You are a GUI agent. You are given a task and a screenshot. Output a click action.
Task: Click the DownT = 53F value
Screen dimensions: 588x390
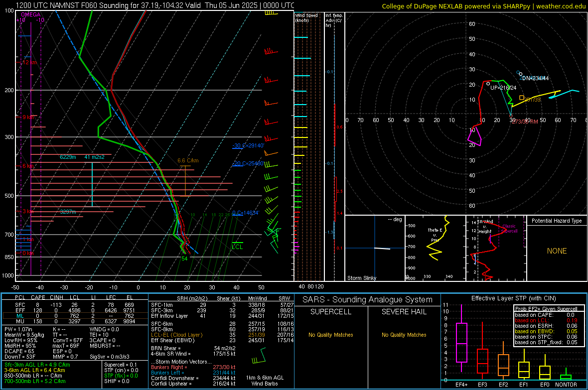click(20, 357)
